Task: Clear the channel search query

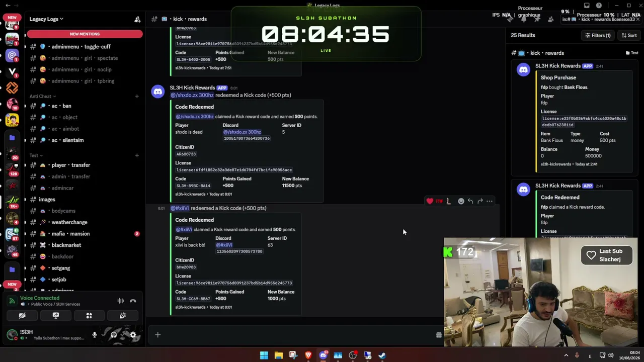Action: [638, 19]
